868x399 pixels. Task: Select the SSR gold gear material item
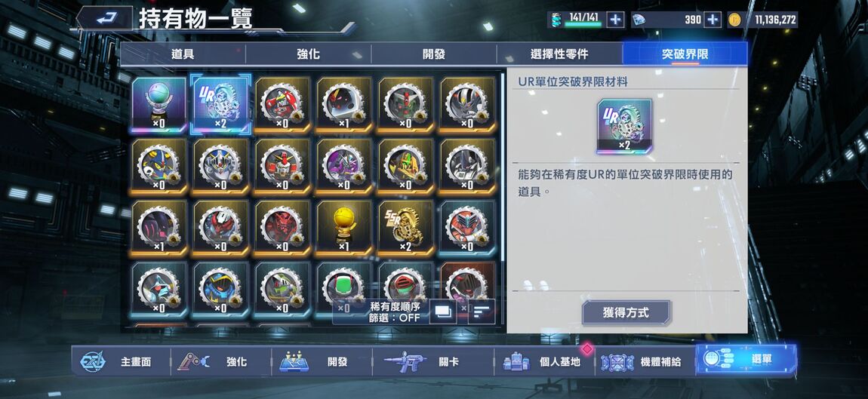click(x=406, y=229)
